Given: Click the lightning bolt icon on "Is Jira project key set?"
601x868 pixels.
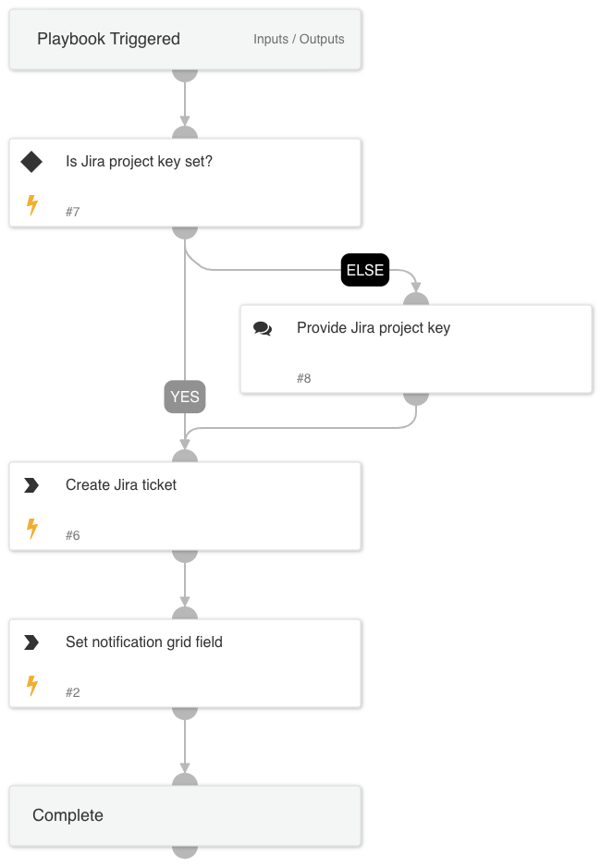Looking at the screenshot, I should (x=31, y=205).
